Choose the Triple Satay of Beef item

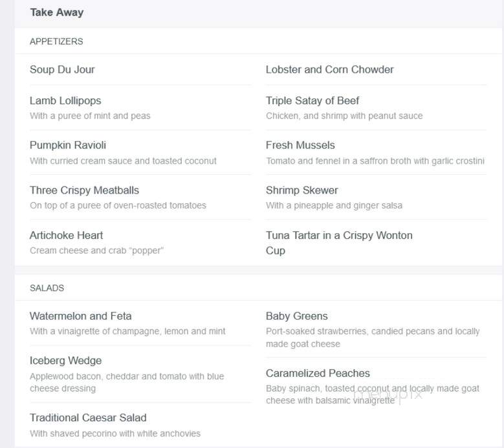(x=312, y=100)
